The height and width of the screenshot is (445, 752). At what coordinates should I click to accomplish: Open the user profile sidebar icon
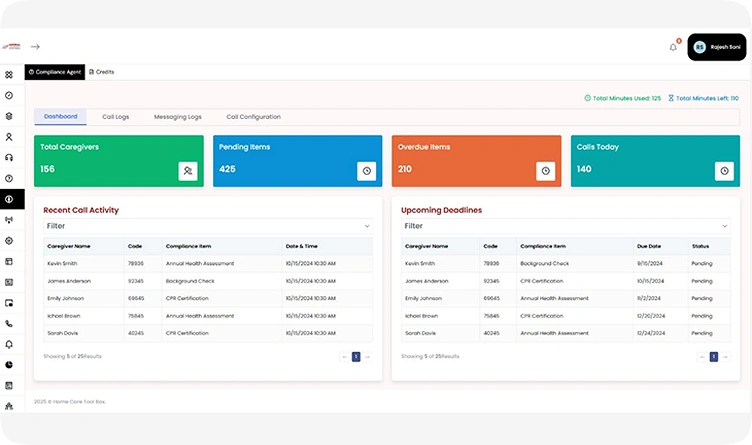coord(9,137)
